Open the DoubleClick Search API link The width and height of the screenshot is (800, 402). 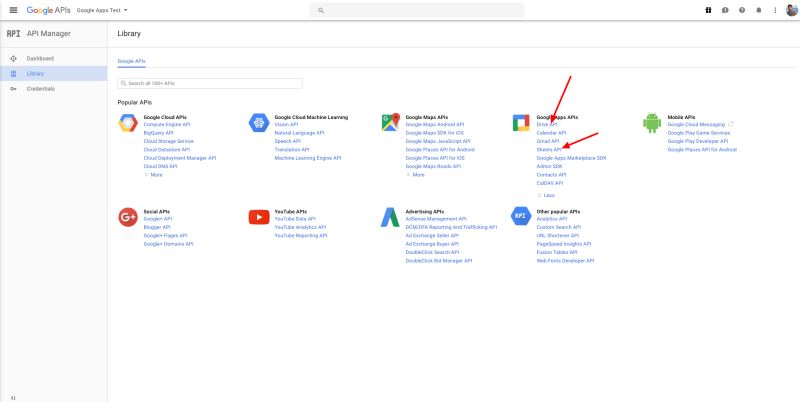(433, 253)
